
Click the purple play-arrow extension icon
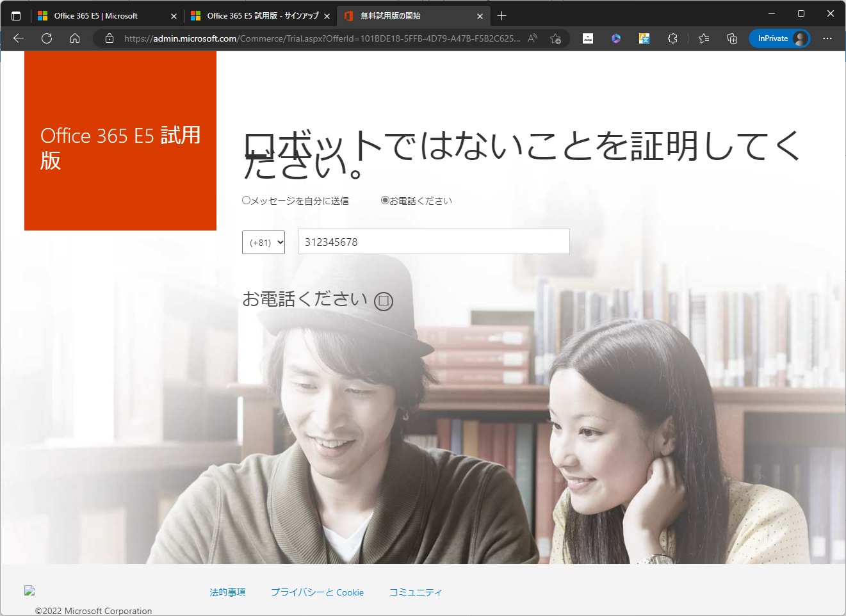click(616, 38)
